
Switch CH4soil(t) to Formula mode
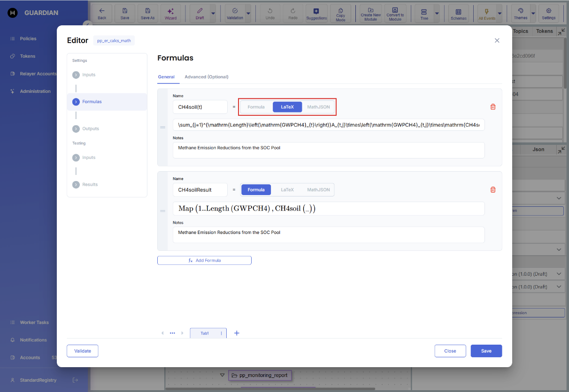point(256,107)
